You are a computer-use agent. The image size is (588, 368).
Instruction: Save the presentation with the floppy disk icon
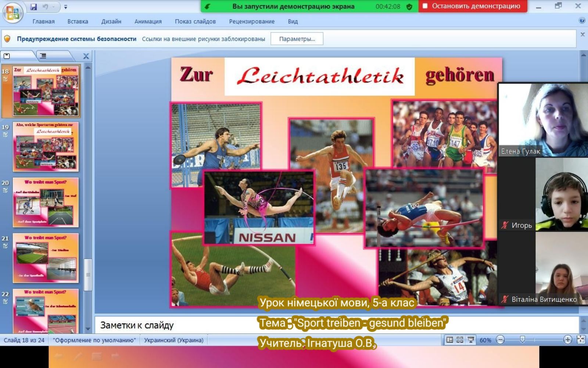click(33, 7)
